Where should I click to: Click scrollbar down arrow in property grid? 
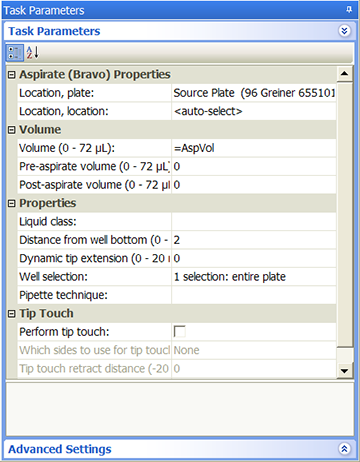coord(344,370)
